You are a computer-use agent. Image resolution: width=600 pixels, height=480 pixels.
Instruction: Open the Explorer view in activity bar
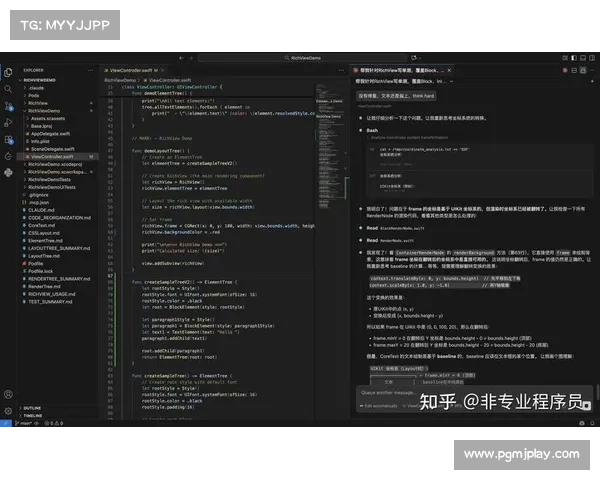(x=8, y=72)
